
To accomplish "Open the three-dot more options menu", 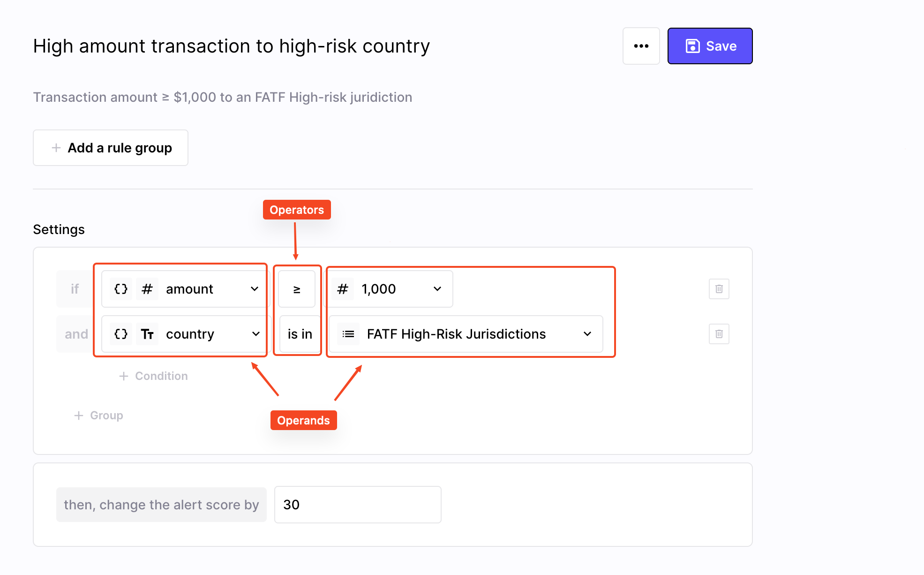I will pos(641,46).
